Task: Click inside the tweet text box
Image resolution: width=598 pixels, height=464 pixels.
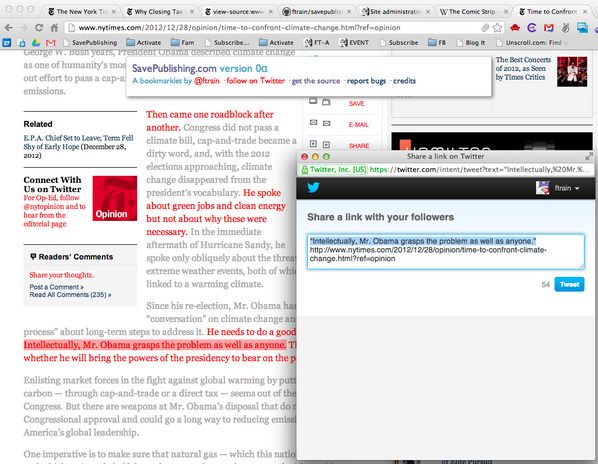Action: [x=445, y=252]
